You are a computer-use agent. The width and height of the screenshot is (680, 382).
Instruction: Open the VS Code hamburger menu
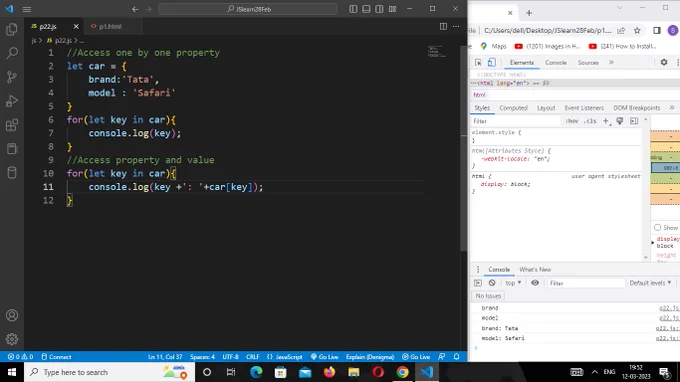coord(27,9)
